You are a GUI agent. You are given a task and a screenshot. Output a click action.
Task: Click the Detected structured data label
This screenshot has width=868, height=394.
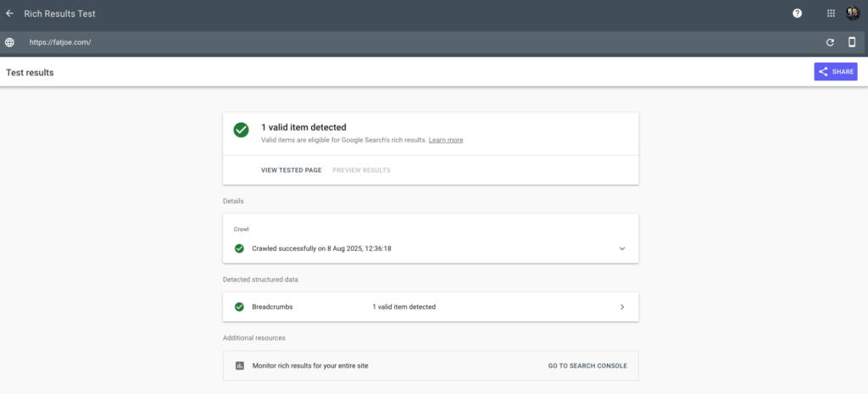click(261, 280)
